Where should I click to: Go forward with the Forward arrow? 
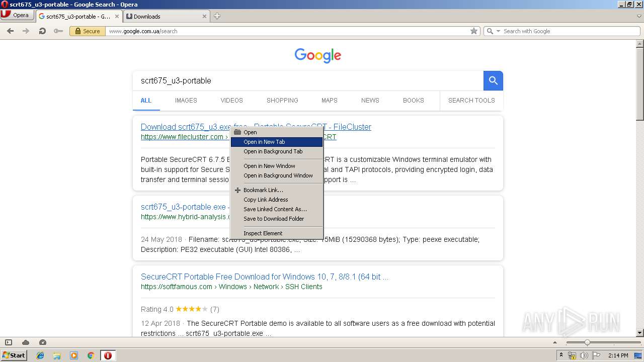click(26, 31)
